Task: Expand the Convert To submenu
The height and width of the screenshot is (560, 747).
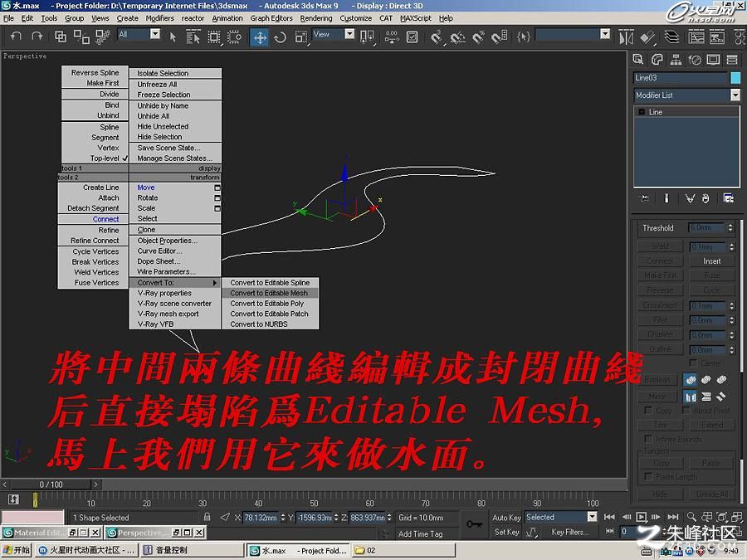Action: point(175,282)
